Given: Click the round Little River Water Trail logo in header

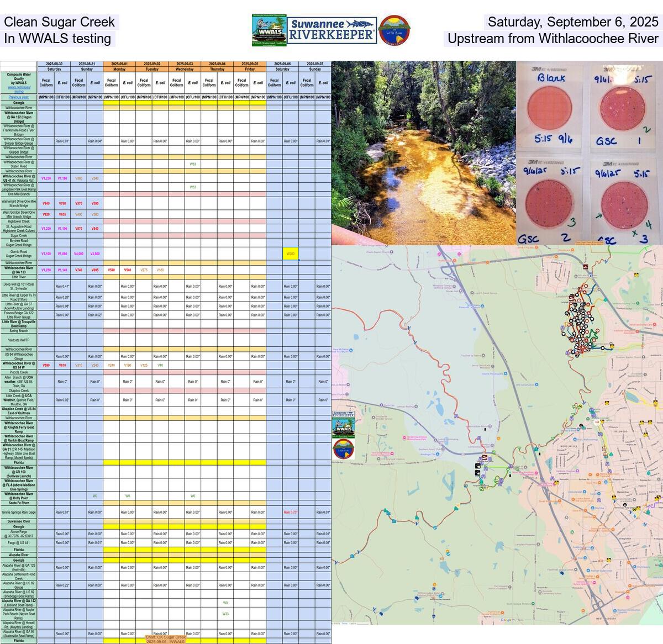Looking at the screenshot, I should pos(394,30).
